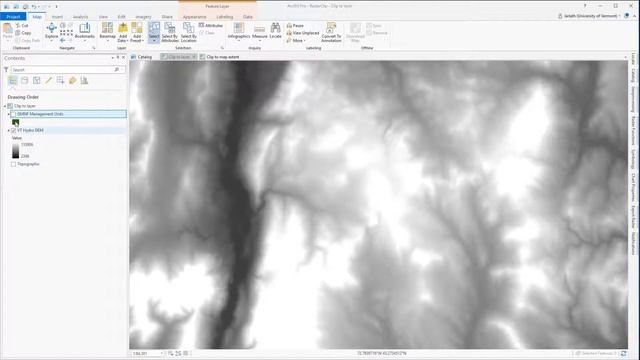Click the filter icon in Contents
Screen dimensions: 640x360
[6, 70]
